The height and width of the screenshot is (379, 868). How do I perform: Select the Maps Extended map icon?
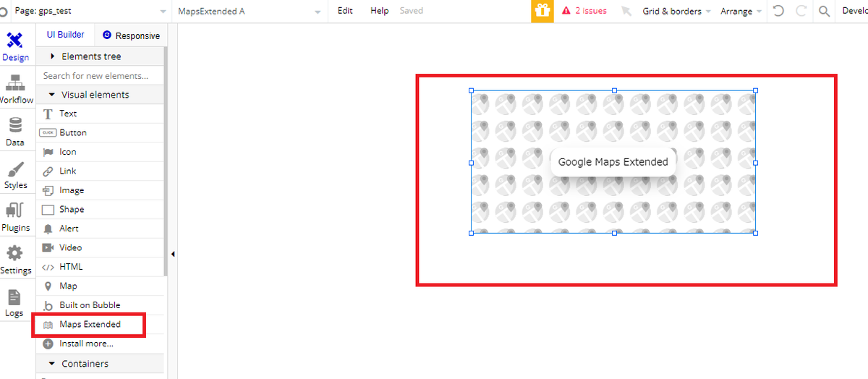(48, 325)
